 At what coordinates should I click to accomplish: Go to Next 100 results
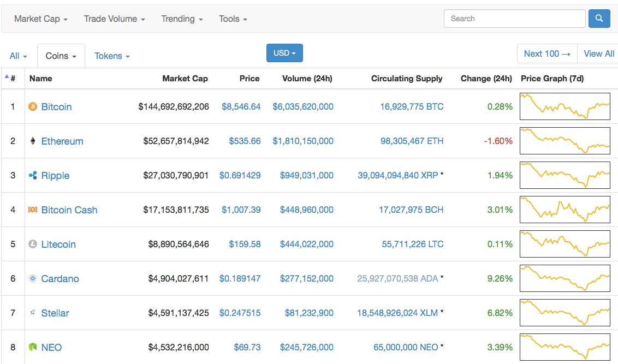pos(546,53)
